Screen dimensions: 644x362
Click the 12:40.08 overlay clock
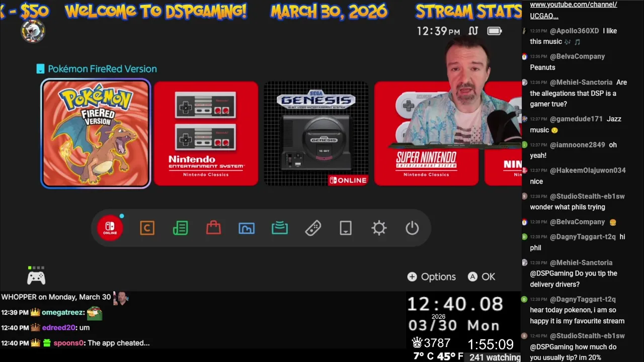pos(455,304)
